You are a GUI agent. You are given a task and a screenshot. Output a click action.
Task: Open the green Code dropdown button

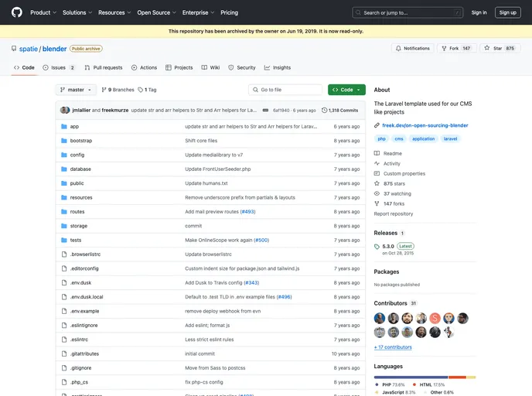point(346,90)
